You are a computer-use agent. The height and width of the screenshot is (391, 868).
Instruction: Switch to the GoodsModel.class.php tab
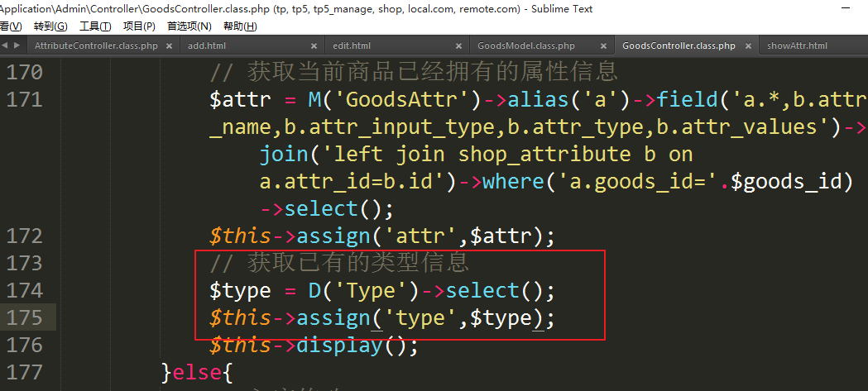526,46
